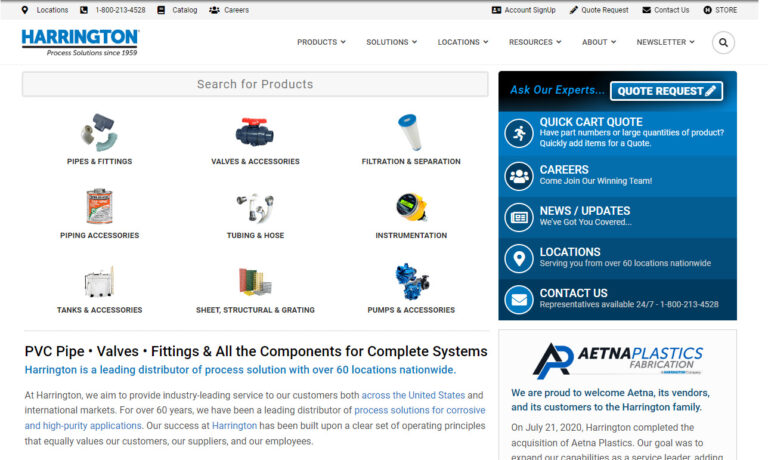
Task: Click the pencil icon beside Quote Request in top bar
Action: (574, 10)
